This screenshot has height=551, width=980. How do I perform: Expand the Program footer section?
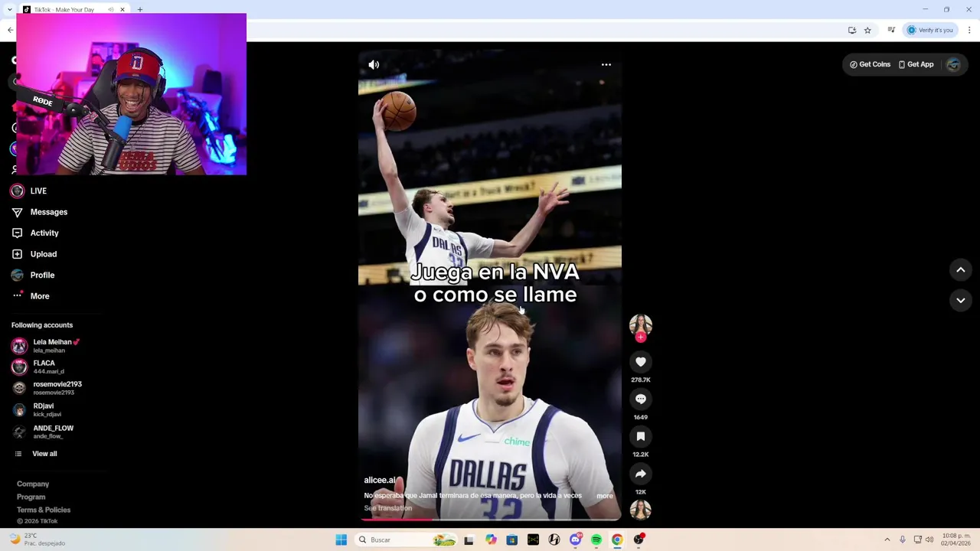coord(31,497)
